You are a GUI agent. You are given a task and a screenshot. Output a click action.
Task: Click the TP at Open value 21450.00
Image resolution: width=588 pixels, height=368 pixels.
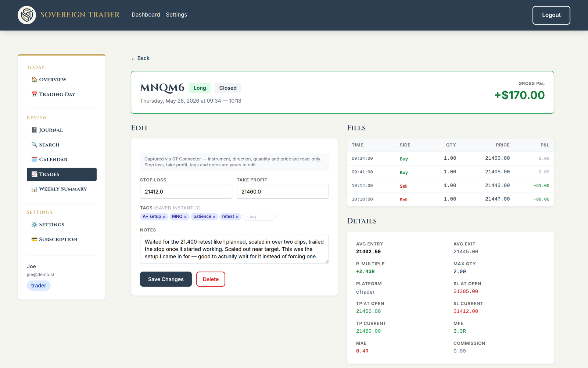(x=368, y=311)
